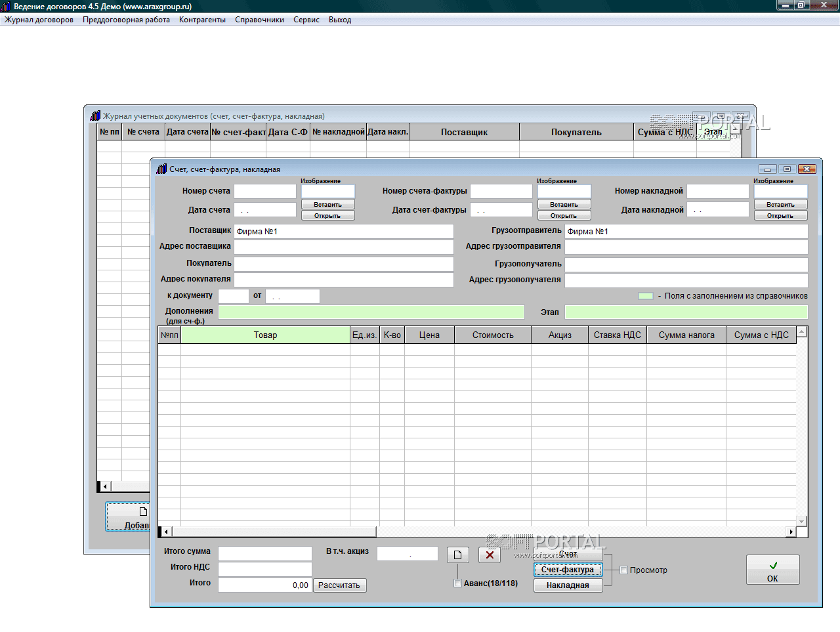Focus the Дата накладной date field
Viewport: 840px width, 632px height.
point(718,210)
